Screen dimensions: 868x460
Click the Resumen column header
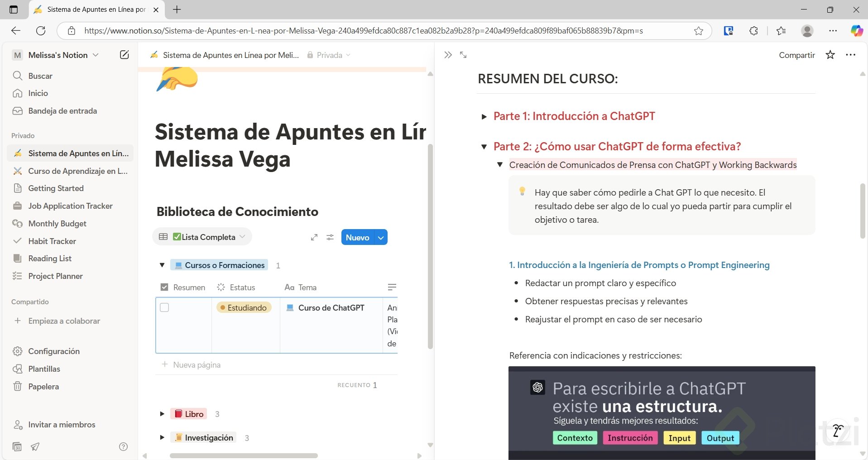183,287
